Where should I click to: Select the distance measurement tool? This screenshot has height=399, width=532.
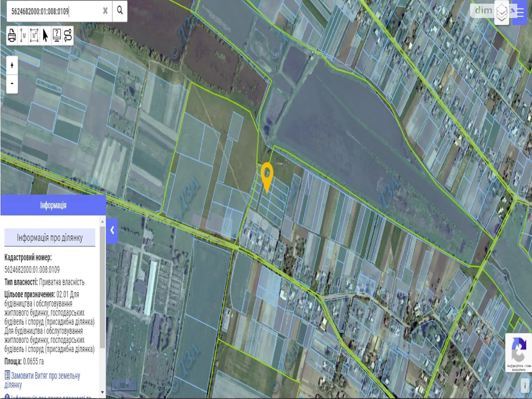pyautogui.click(x=23, y=35)
